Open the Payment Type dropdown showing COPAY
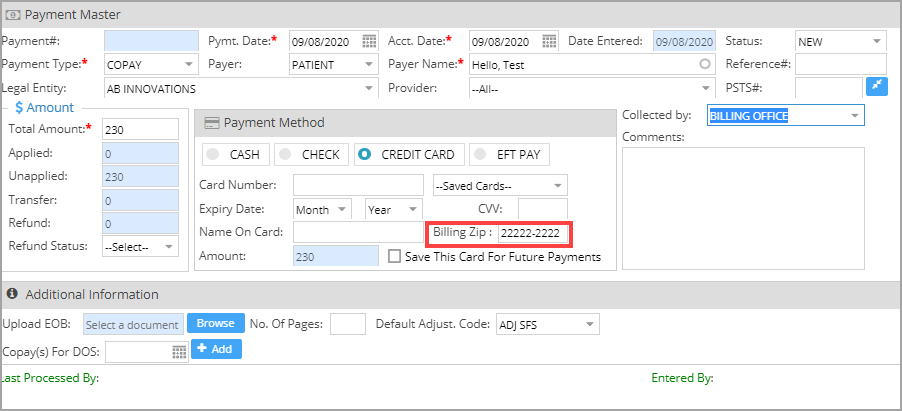 click(x=151, y=64)
